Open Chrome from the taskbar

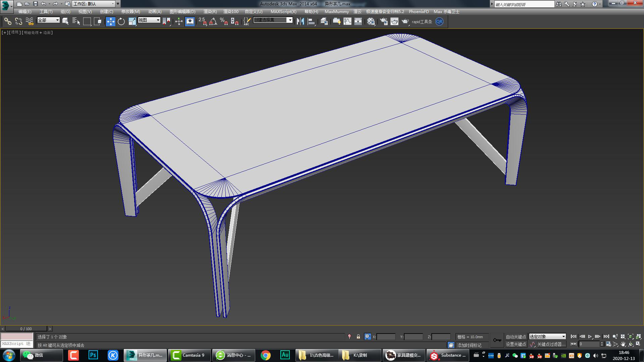click(x=266, y=355)
